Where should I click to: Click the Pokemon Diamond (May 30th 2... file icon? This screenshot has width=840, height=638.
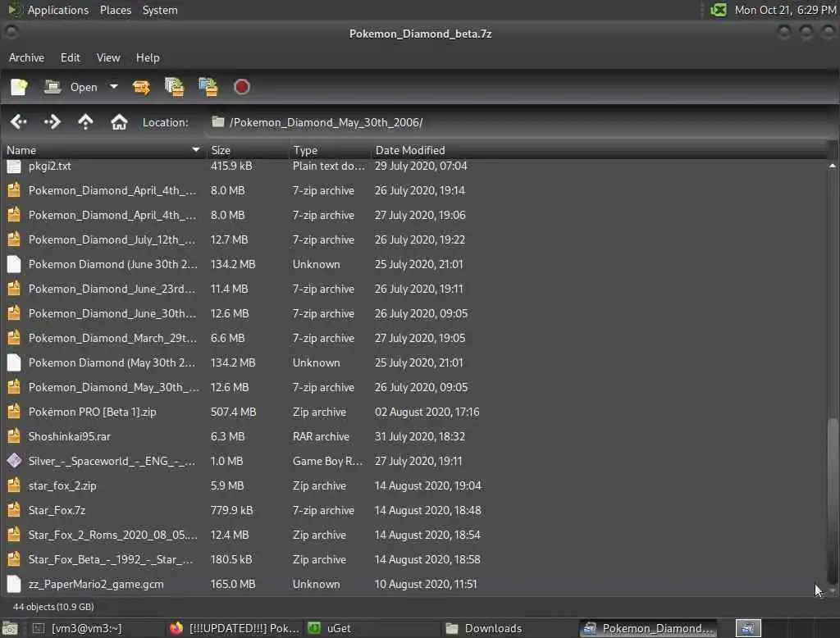(x=14, y=362)
